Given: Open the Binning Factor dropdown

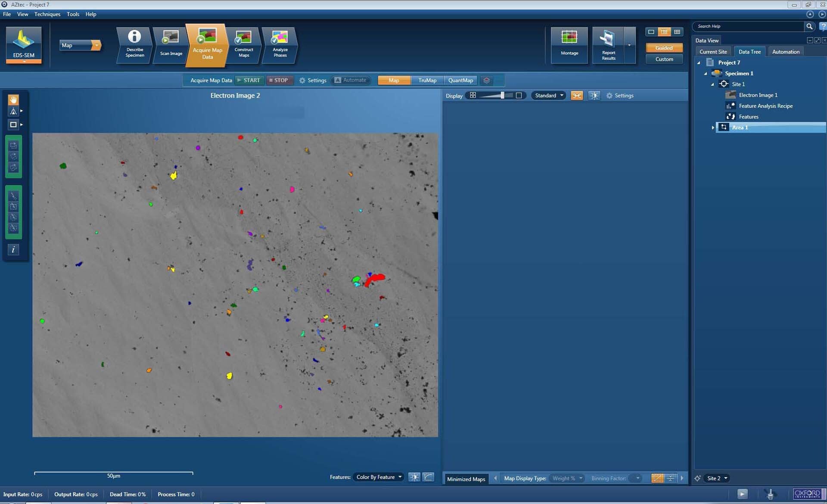Looking at the screenshot, I should pyautogui.click(x=635, y=478).
